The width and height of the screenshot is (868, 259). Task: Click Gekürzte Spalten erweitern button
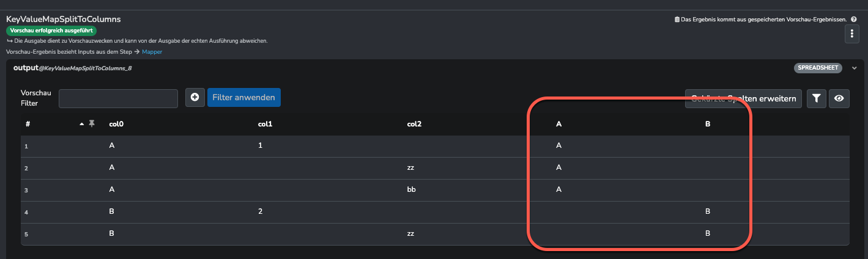point(743,98)
